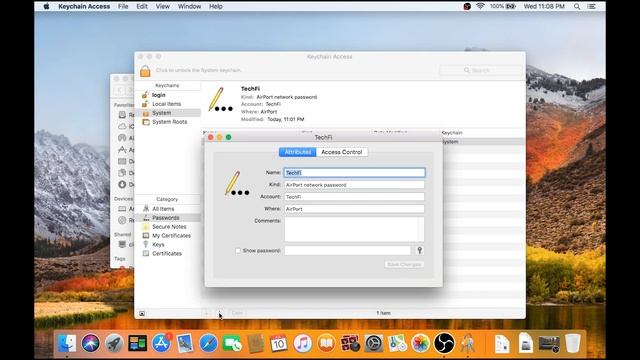The height and width of the screenshot is (360, 640).
Task: Click the Show password text field
Action: coord(348,250)
